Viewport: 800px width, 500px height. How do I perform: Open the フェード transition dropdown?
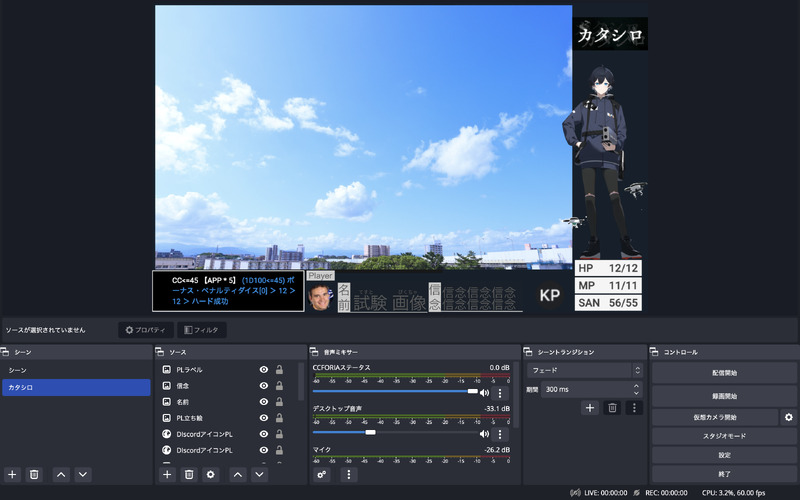[585, 370]
